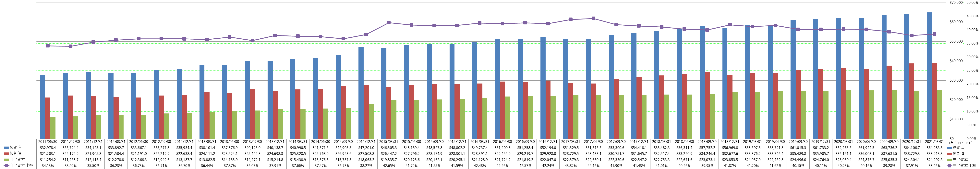
Task: Select the 2011/06/30 date column header
Action: pyautogui.click(x=48, y=141)
